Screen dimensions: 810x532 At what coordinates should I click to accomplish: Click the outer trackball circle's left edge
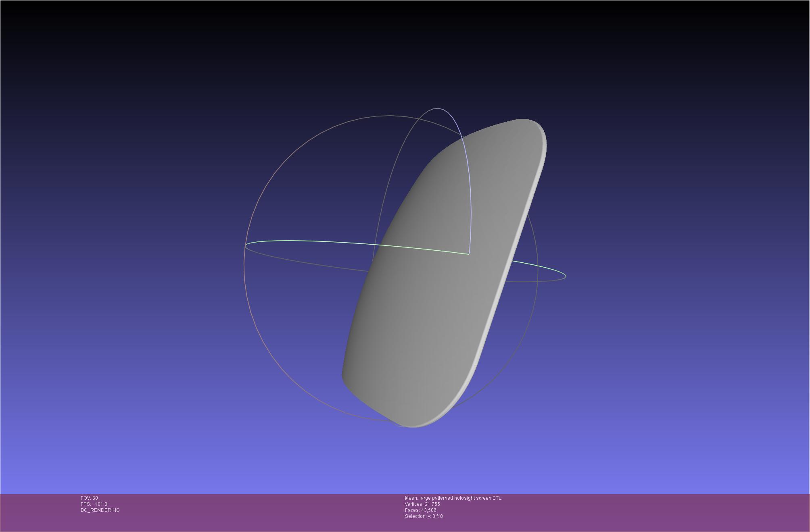point(244,266)
